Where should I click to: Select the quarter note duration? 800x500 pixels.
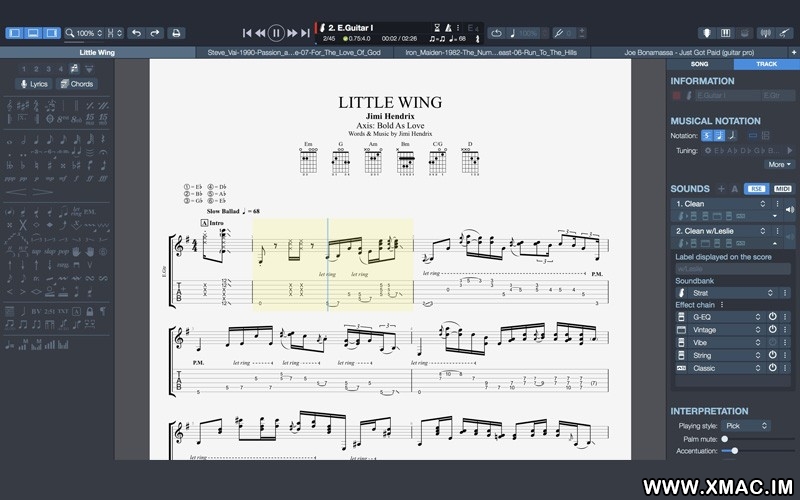[36, 139]
